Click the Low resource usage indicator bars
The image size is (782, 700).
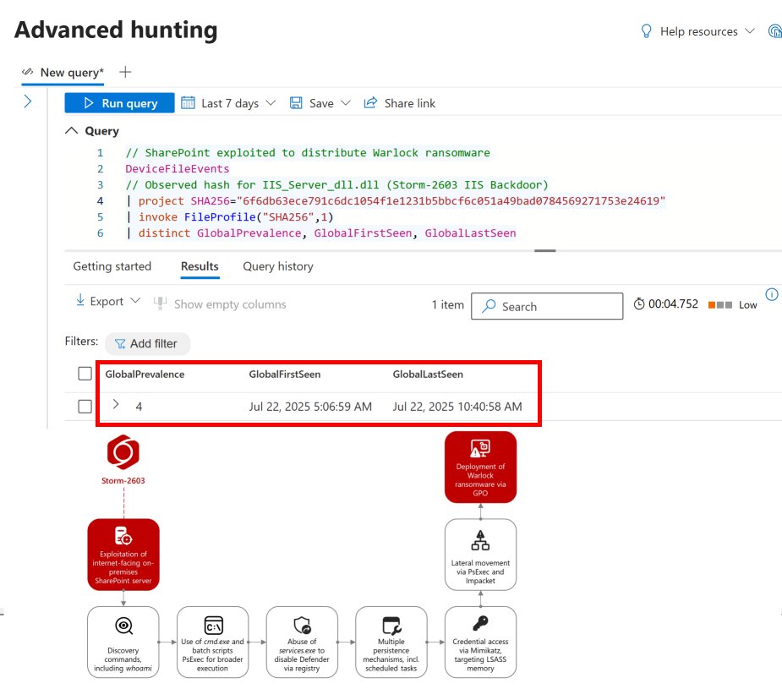pyautogui.click(x=720, y=304)
